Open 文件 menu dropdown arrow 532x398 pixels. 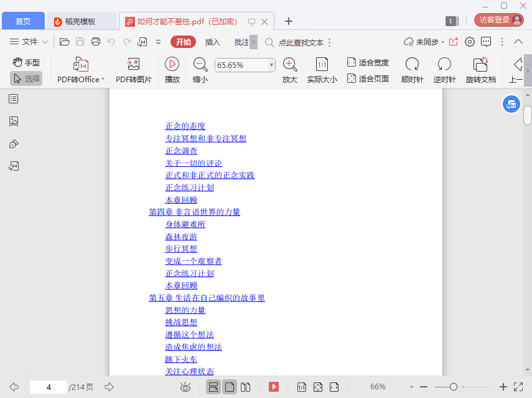point(45,42)
